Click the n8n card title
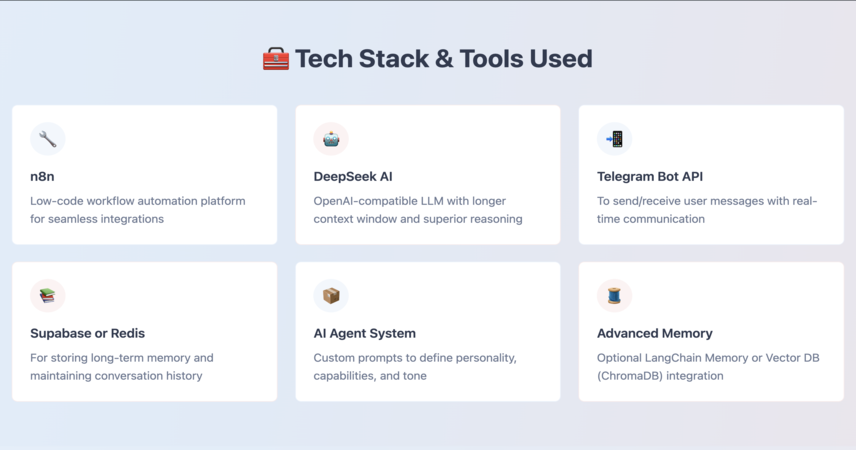Image resolution: width=856 pixels, height=450 pixels. point(42,176)
